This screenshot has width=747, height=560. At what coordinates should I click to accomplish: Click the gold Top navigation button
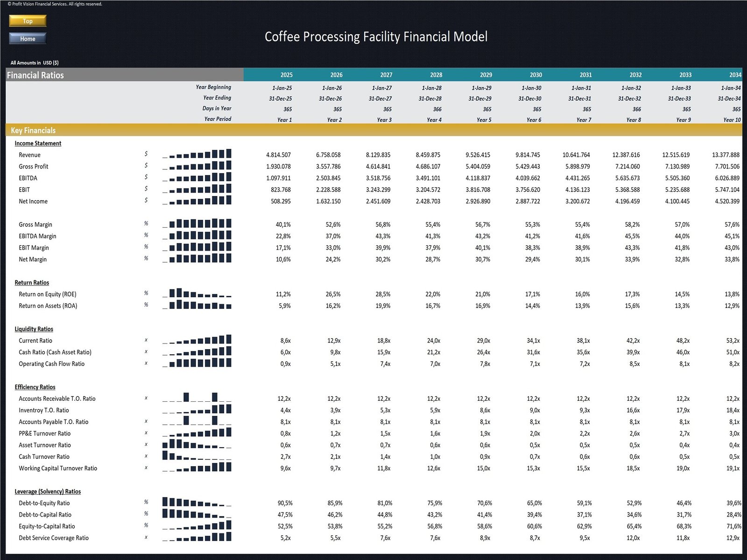click(27, 21)
